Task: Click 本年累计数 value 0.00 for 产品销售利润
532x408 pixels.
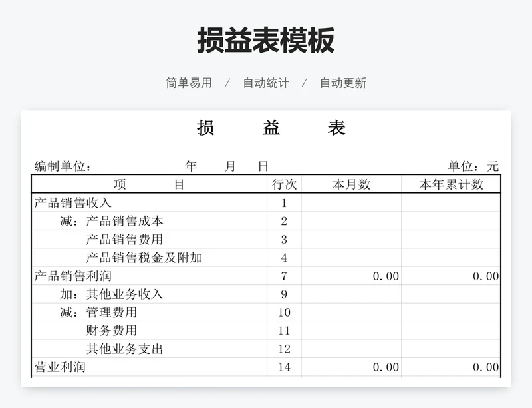Action: [486, 276]
